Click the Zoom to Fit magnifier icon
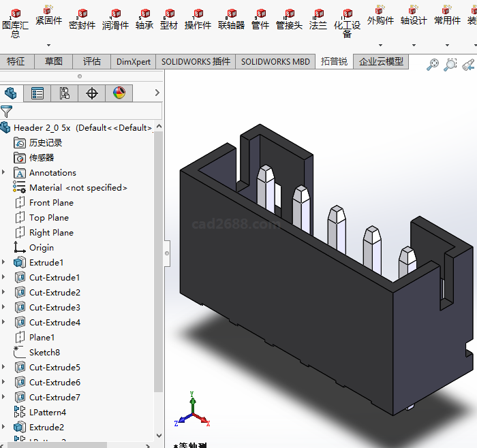Screen dimensions: 477x448 (x=433, y=65)
